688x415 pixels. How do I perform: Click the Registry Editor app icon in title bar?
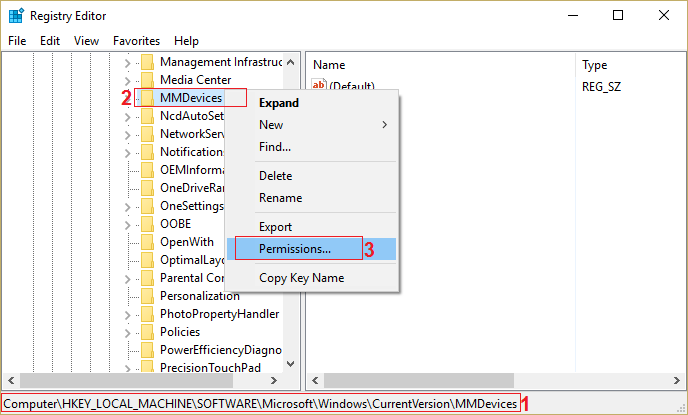point(15,15)
